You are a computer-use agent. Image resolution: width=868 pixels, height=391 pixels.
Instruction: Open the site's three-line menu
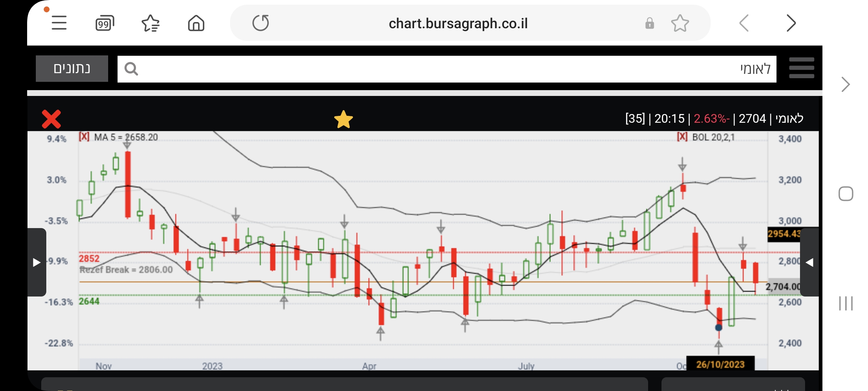(801, 68)
